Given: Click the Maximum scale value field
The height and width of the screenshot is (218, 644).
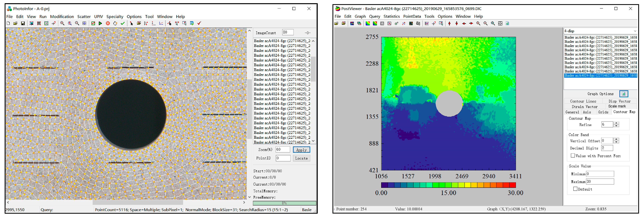Looking at the screenshot, I should click(x=600, y=182).
